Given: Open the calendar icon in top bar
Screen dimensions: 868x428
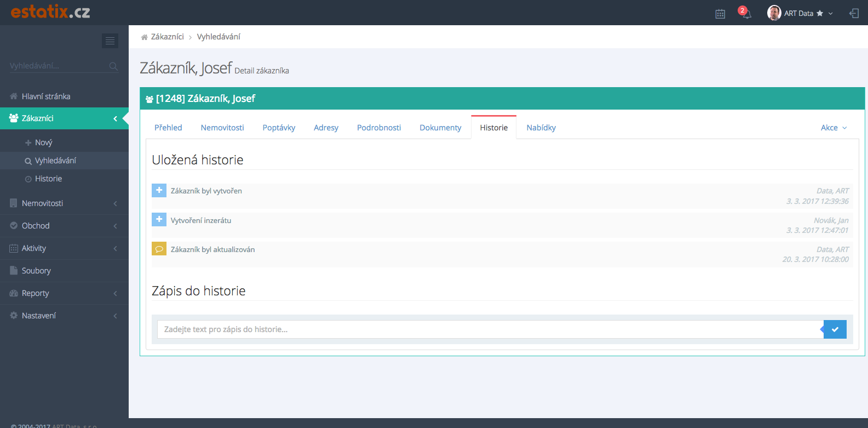Looking at the screenshot, I should tap(720, 14).
